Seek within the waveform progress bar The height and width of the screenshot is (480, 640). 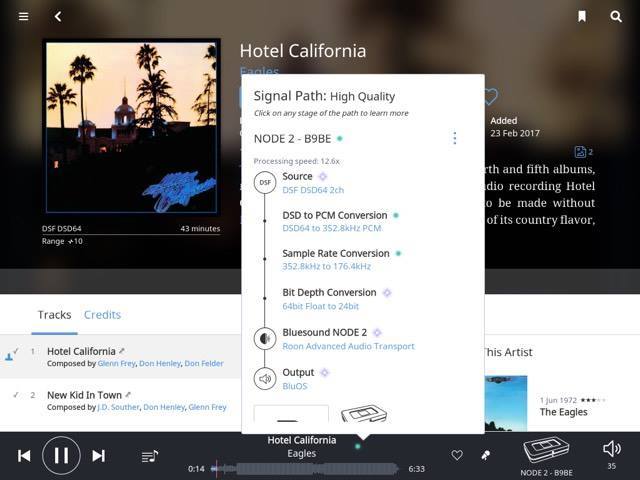[x=304, y=469]
